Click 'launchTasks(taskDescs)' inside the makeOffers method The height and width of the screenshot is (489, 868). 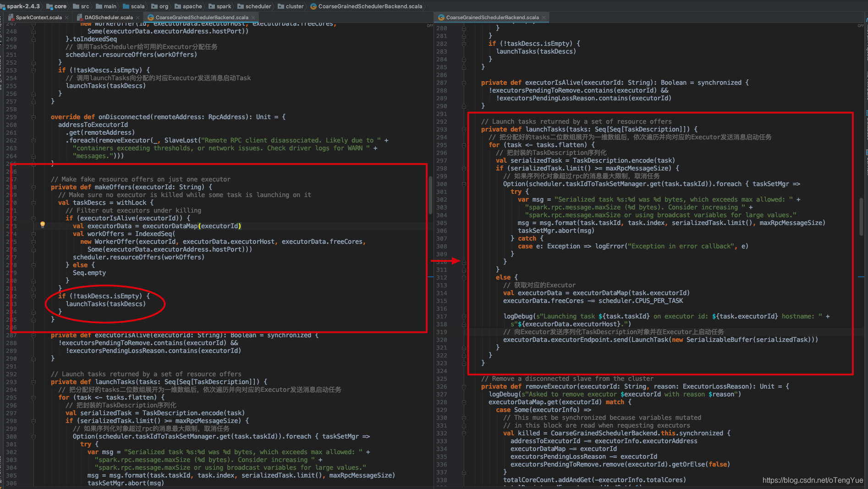106,304
